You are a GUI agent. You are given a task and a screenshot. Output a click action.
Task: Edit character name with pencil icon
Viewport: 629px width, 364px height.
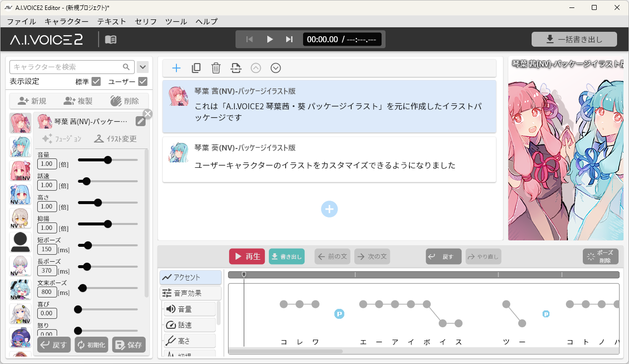[x=141, y=122]
